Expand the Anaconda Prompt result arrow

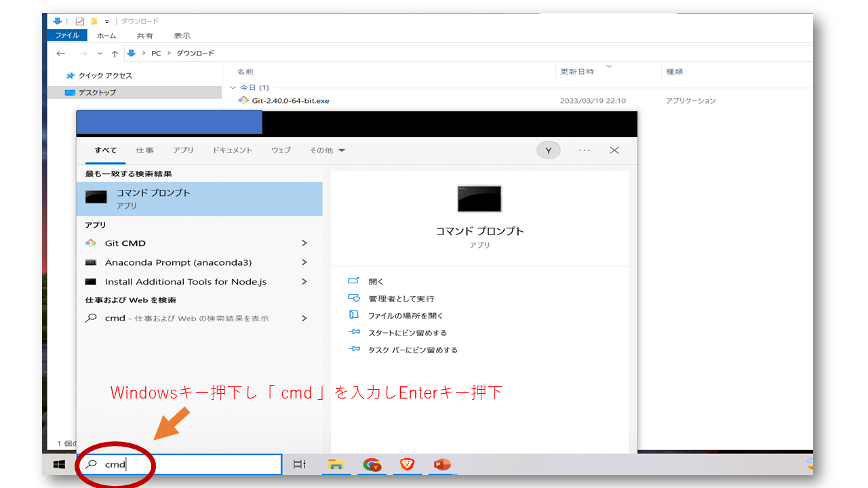pos(304,262)
